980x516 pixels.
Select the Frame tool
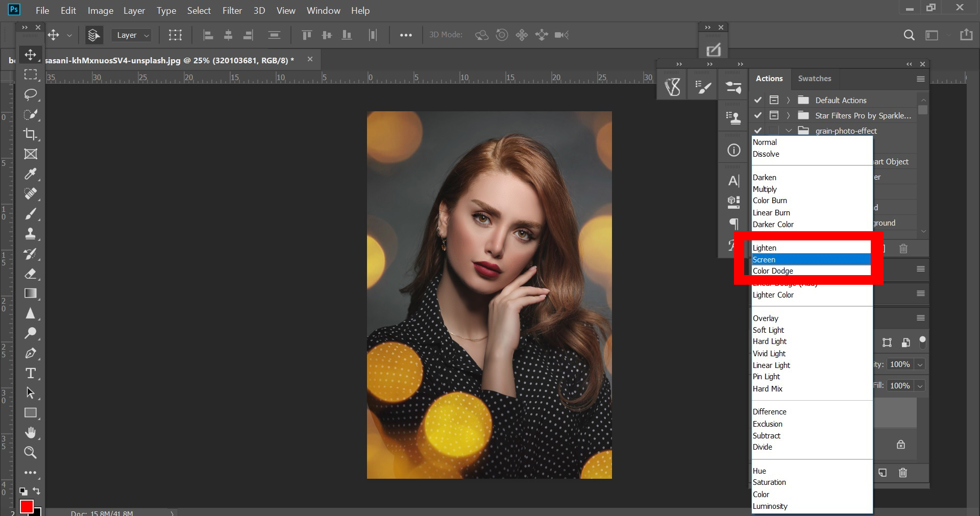click(31, 154)
